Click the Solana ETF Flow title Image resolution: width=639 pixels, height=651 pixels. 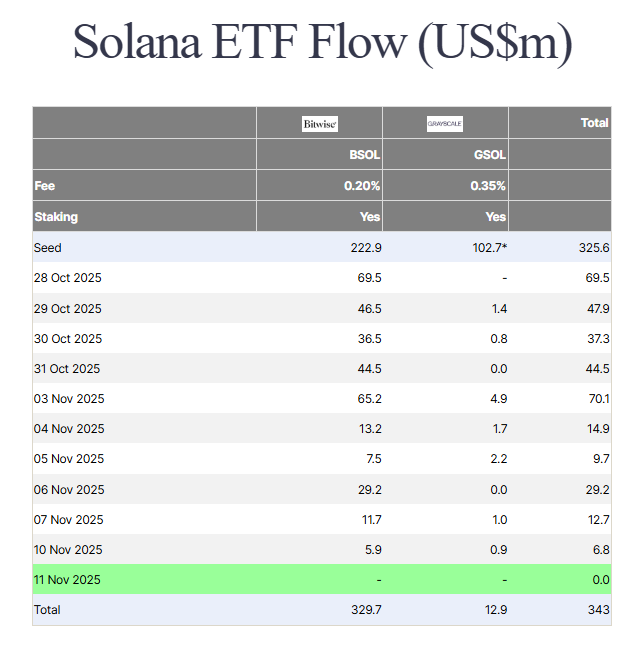(x=322, y=44)
